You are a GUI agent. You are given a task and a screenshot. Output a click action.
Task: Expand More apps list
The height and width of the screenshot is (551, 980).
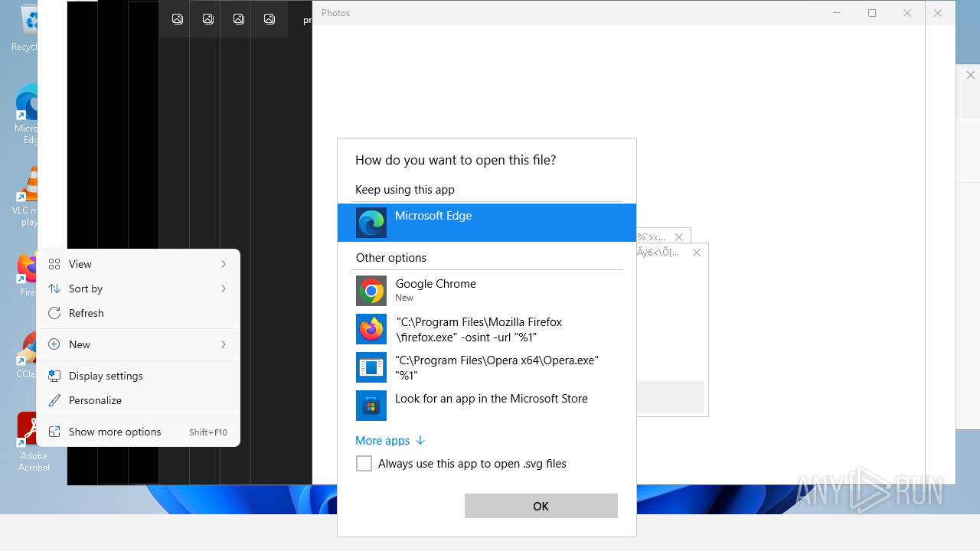(390, 441)
